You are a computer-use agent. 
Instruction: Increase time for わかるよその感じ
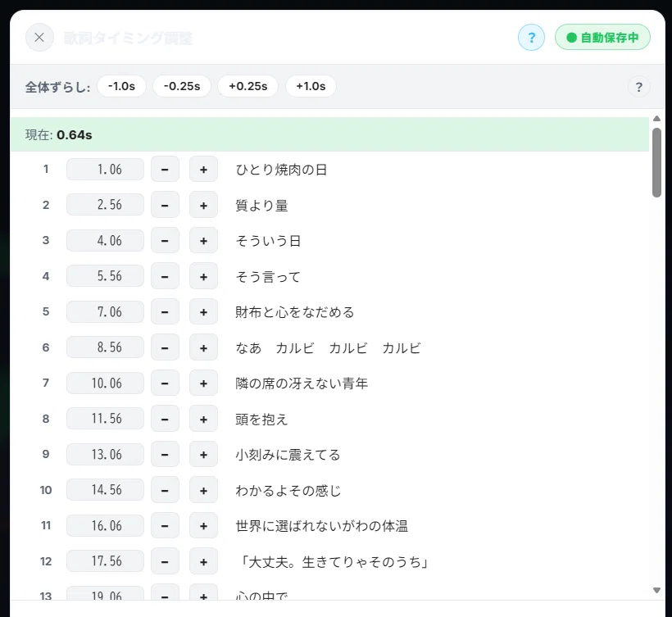click(203, 490)
